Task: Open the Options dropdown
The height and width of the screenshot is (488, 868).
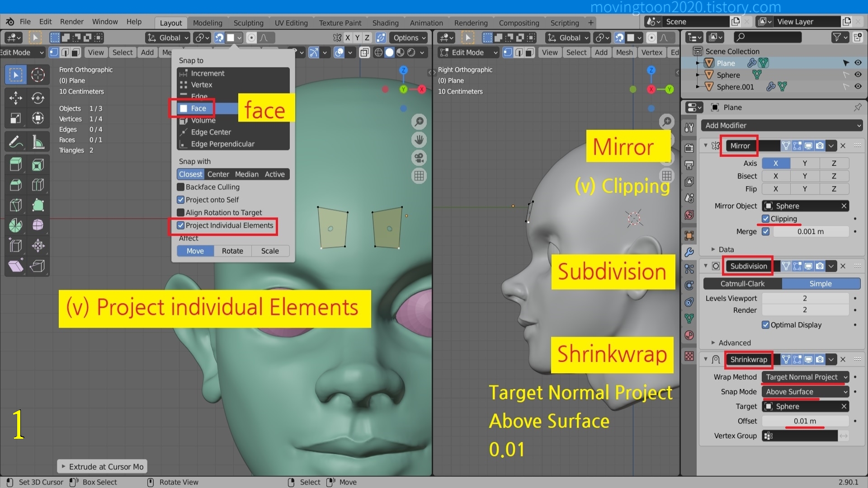Action: [x=409, y=38]
